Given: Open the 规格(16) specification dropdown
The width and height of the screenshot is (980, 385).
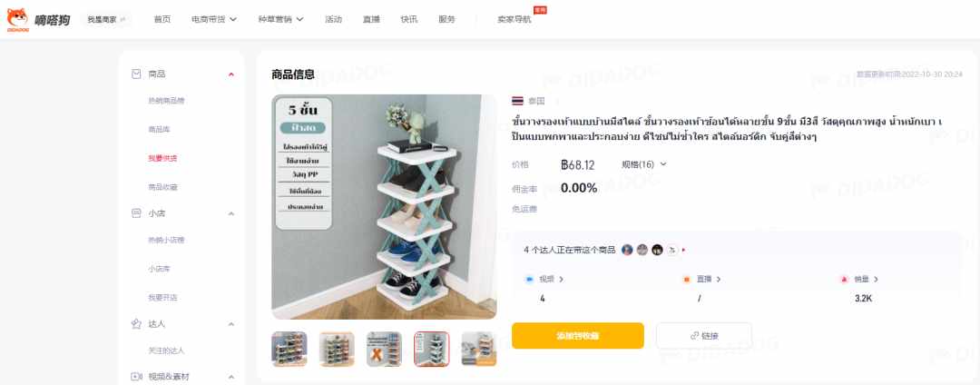Looking at the screenshot, I should coord(643,164).
